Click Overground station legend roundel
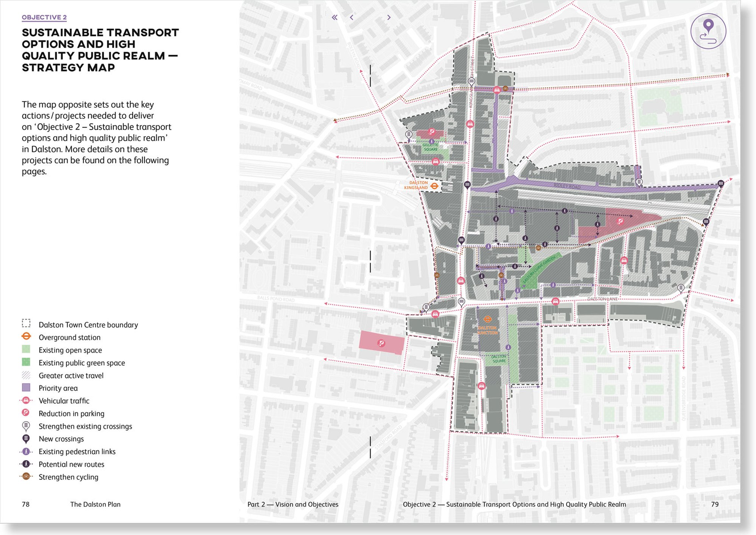Viewport: 756px width, 535px height. coord(26,337)
